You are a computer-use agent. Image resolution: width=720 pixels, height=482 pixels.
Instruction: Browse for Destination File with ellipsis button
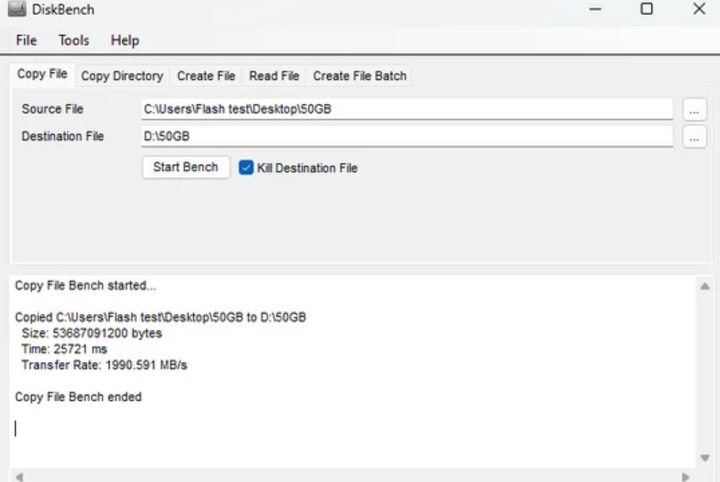pyautogui.click(x=694, y=137)
